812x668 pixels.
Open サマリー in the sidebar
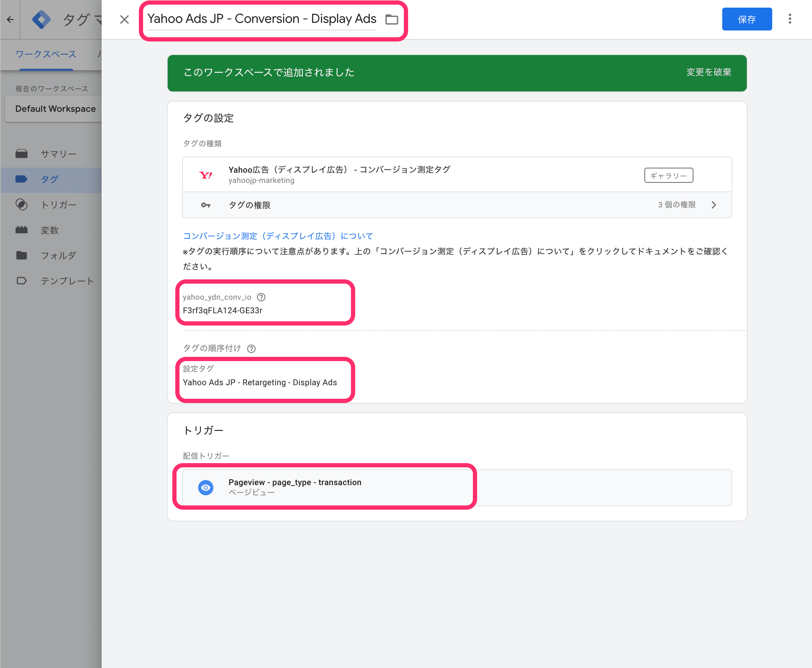point(58,154)
